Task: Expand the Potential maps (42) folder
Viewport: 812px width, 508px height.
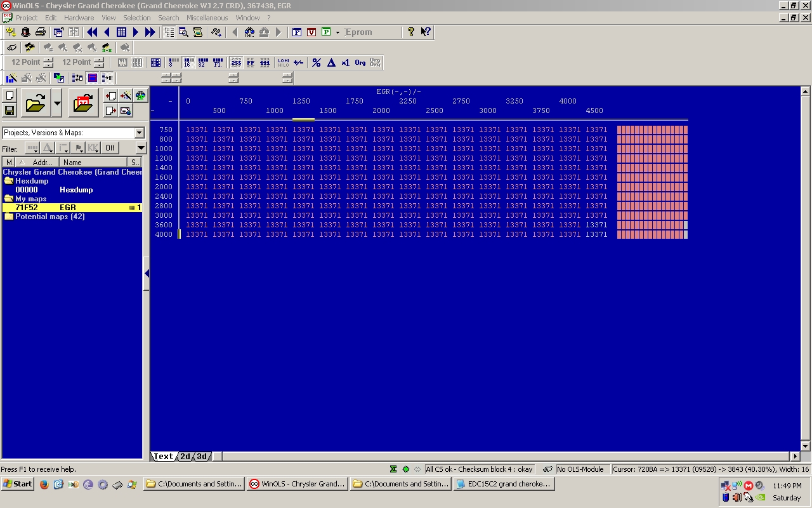Action: (49, 217)
